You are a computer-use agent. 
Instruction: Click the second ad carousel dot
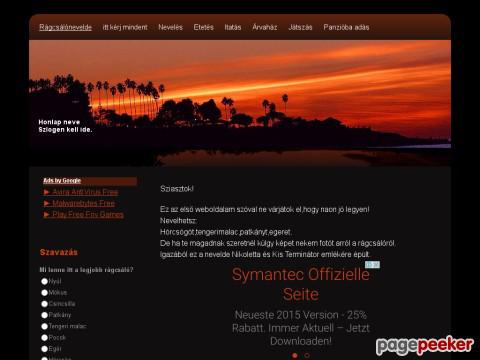pyautogui.click(x=307, y=356)
